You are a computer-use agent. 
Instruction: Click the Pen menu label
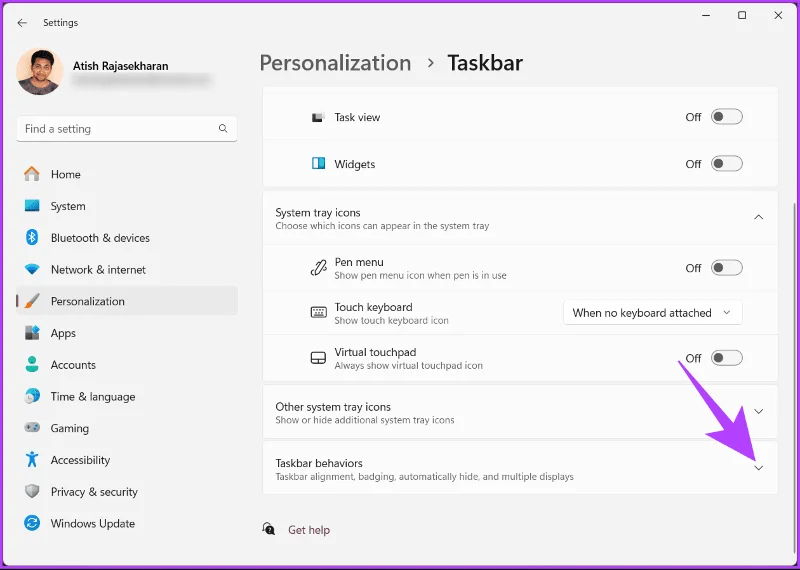tap(359, 262)
